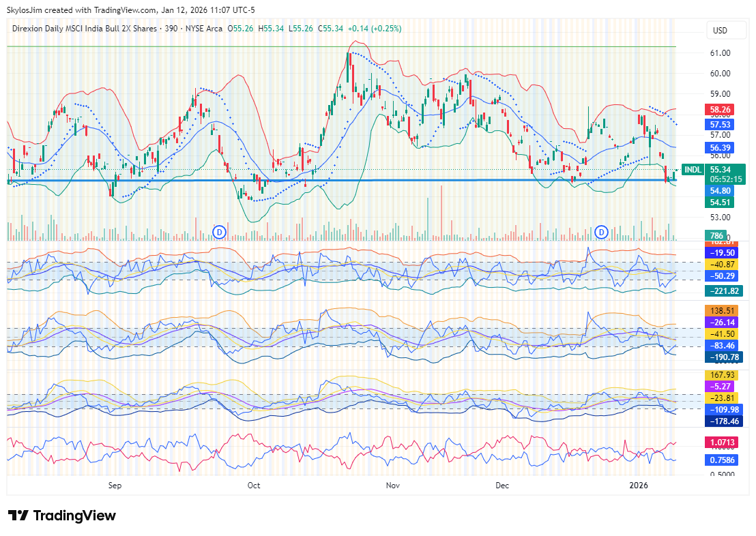This screenshot has height=536, width=756.
Task: Click the dividend D marker near late December
Action: tap(601, 232)
